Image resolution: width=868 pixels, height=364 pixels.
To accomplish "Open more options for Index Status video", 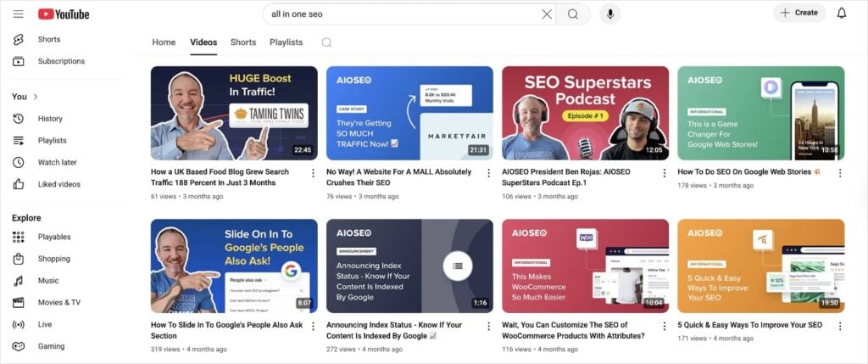I will pyautogui.click(x=488, y=326).
